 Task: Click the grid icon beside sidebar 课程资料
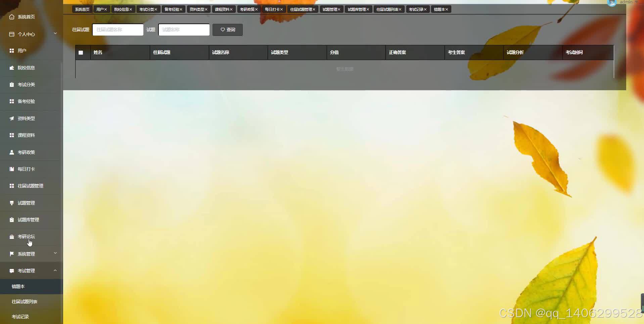12,135
